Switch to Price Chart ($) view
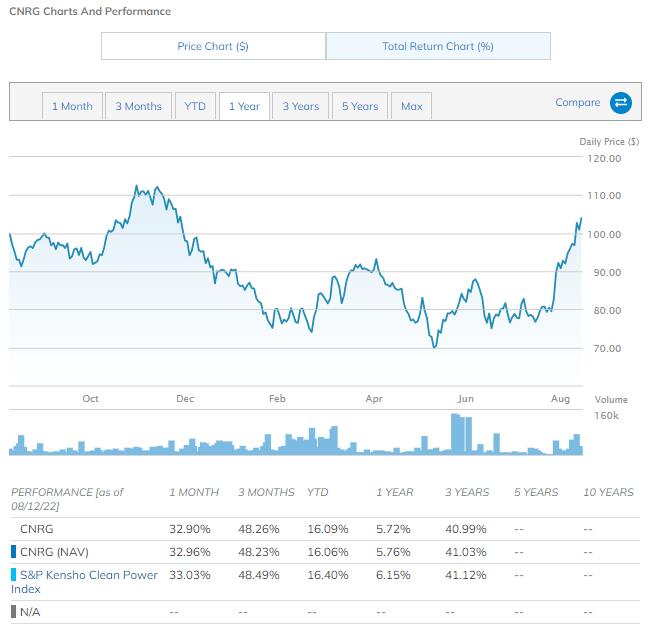The image size is (649, 624). [x=213, y=46]
